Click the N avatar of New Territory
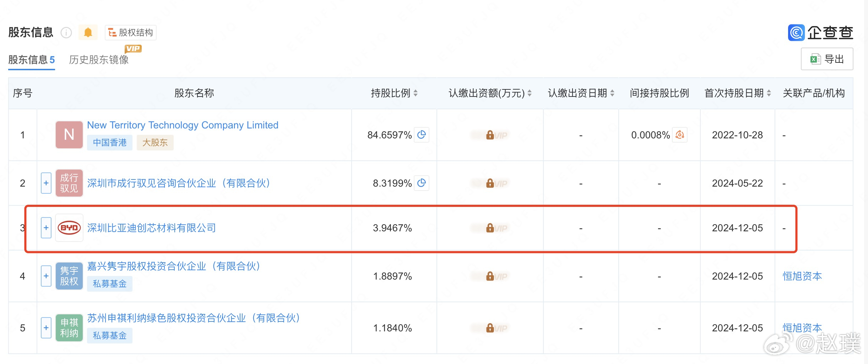This screenshot has width=868, height=364. coord(69,135)
